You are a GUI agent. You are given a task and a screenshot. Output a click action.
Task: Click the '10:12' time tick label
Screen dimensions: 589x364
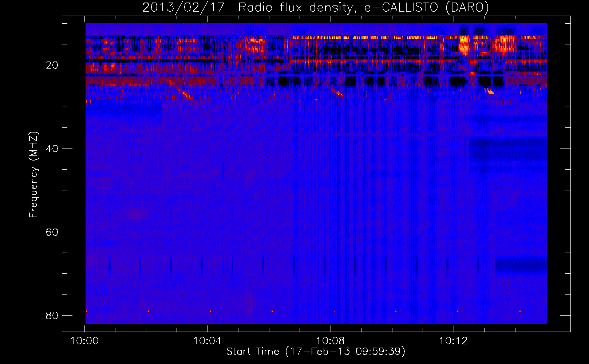click(453, 341)
